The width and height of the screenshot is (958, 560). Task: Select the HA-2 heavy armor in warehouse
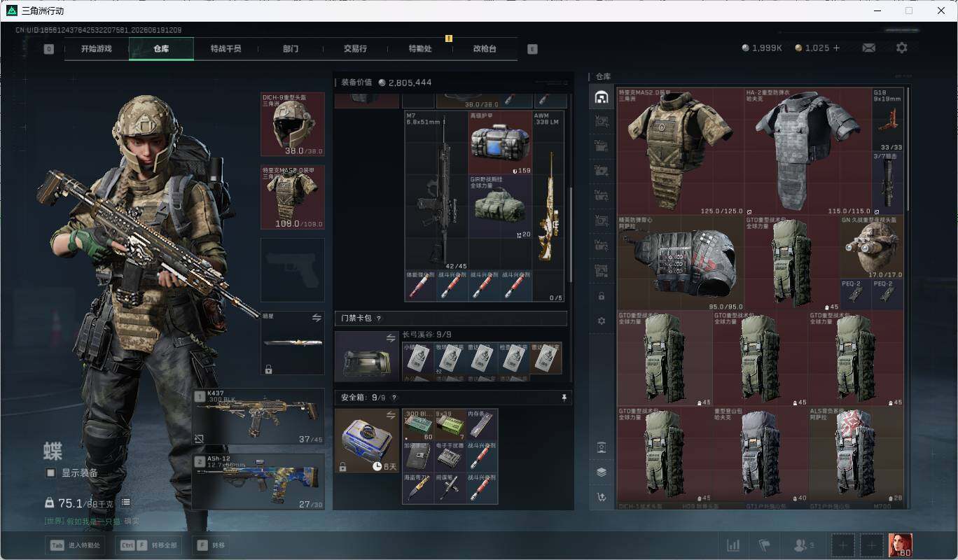tap(808, 151)
